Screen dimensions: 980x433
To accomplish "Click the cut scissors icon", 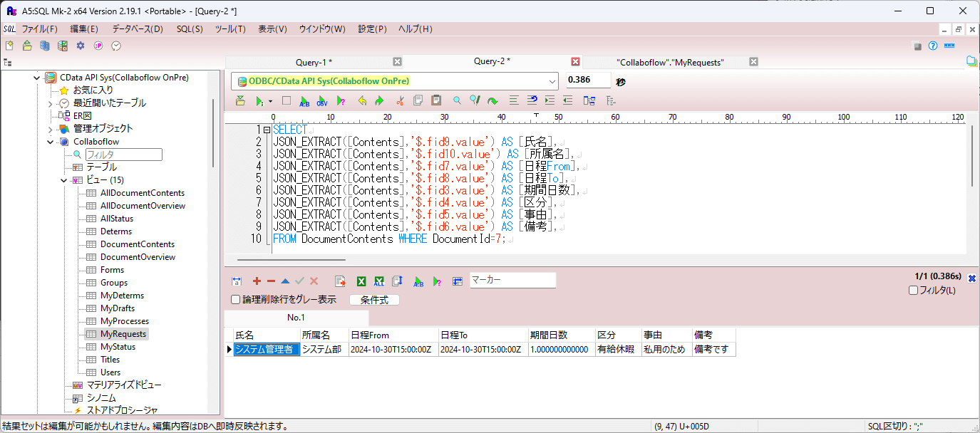I will pyautogui.click(x=401, y=101).
